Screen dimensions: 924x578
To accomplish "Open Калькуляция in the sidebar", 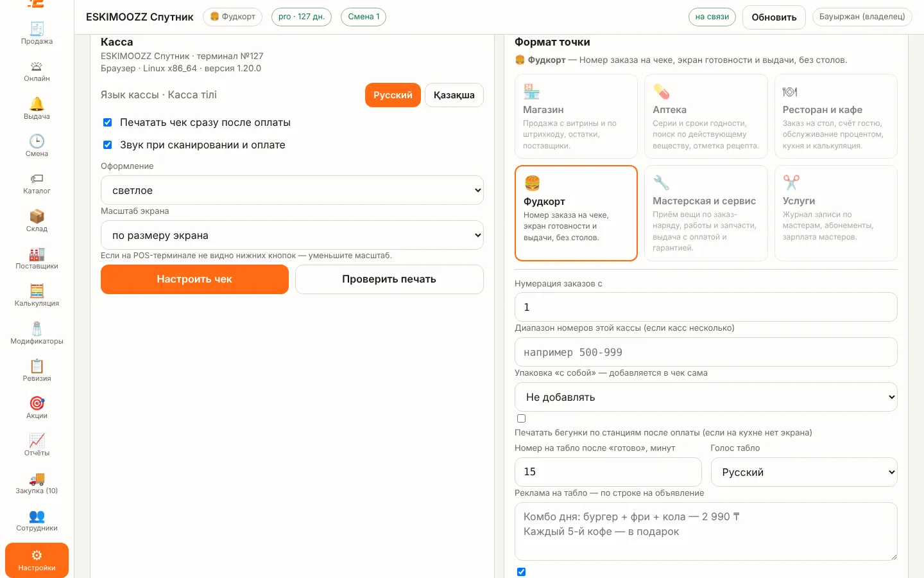I will (37, 296).
